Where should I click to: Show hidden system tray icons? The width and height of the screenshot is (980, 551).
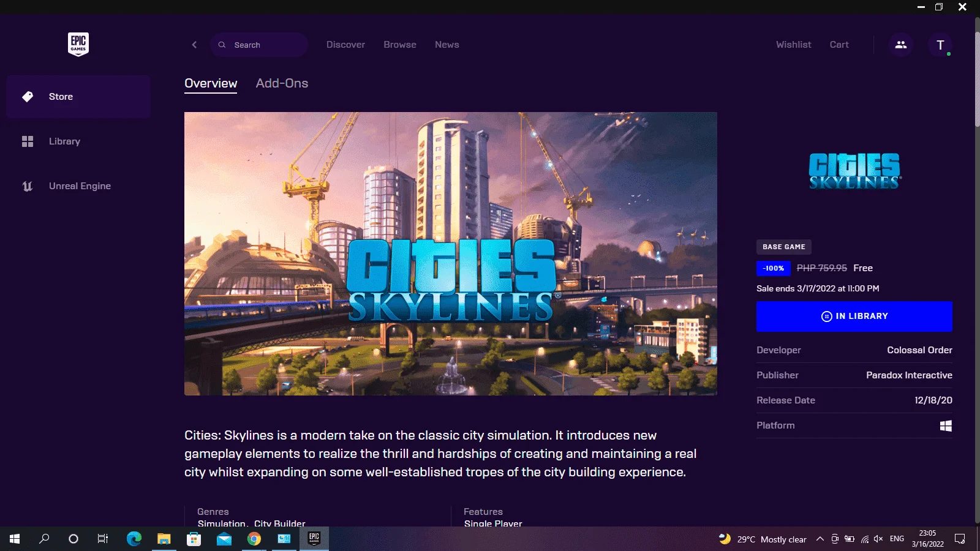pos(820,539)
